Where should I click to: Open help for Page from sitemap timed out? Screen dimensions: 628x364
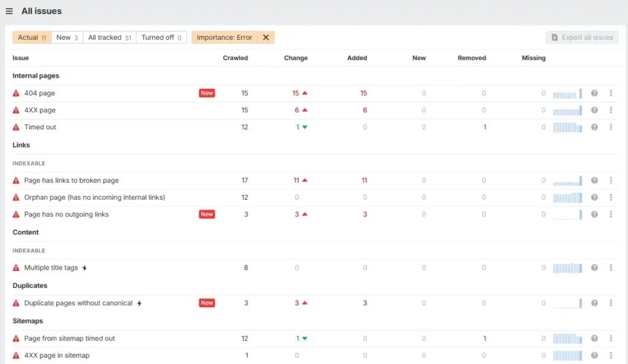coord(594,338)
